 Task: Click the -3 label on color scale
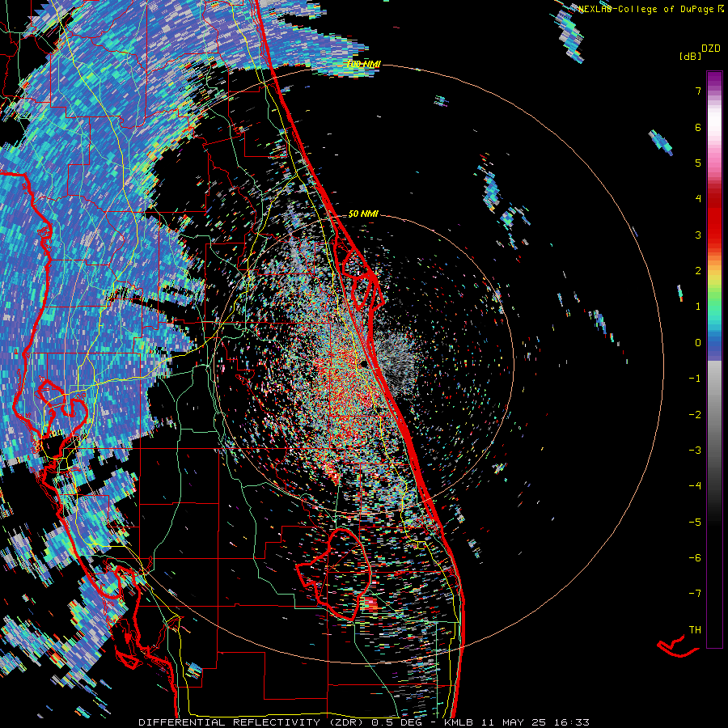tap(695, 451)
